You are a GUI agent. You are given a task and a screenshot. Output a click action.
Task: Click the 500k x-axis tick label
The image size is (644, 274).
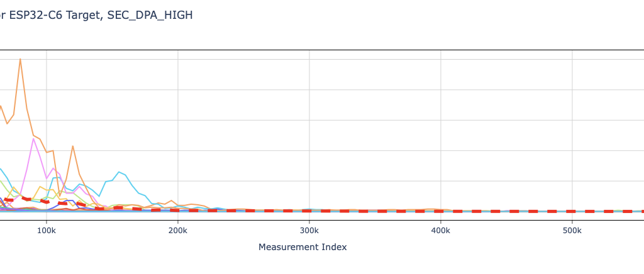click(572, 231)
